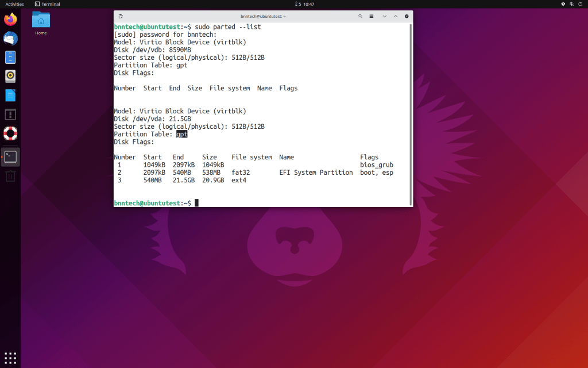Launch Firefox from the dock
Image resolution: width=588 pixels, height=368 pixels.
coord(10,20)
